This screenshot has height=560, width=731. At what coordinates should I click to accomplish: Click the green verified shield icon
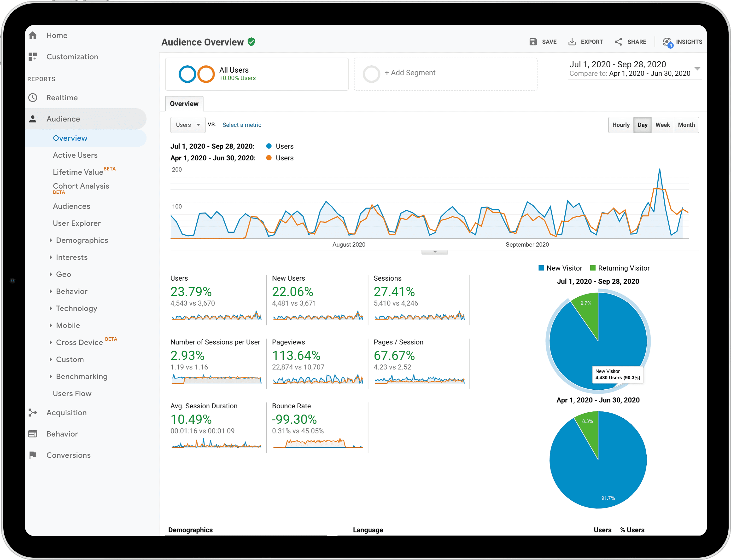click(x=251, y=42)
